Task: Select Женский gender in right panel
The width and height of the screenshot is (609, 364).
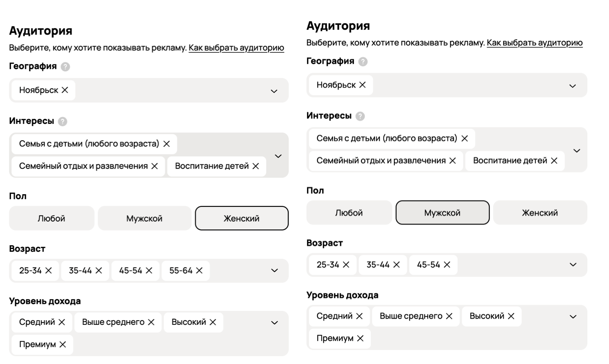Action: (x=540, y=213)
